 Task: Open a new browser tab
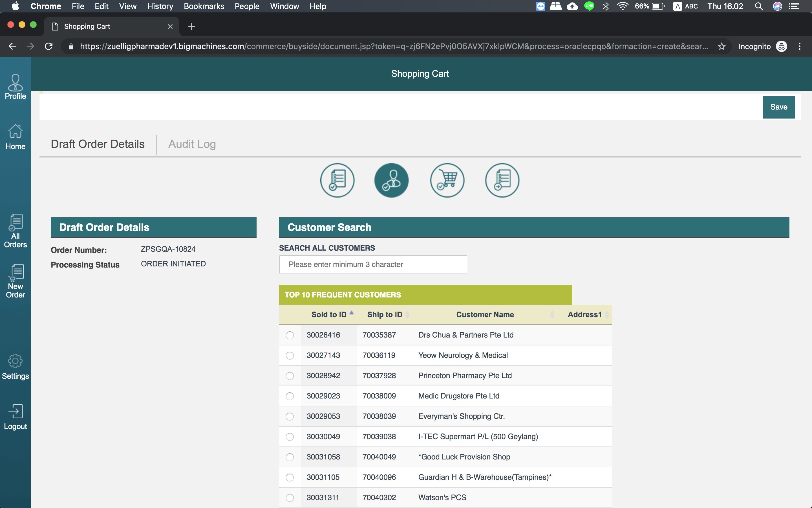192,27
